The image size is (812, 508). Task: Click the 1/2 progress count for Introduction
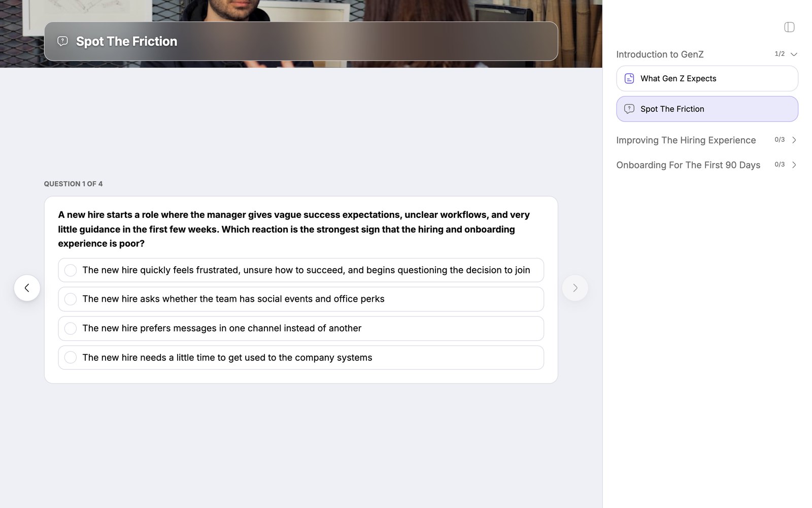(x=780, y=54)
